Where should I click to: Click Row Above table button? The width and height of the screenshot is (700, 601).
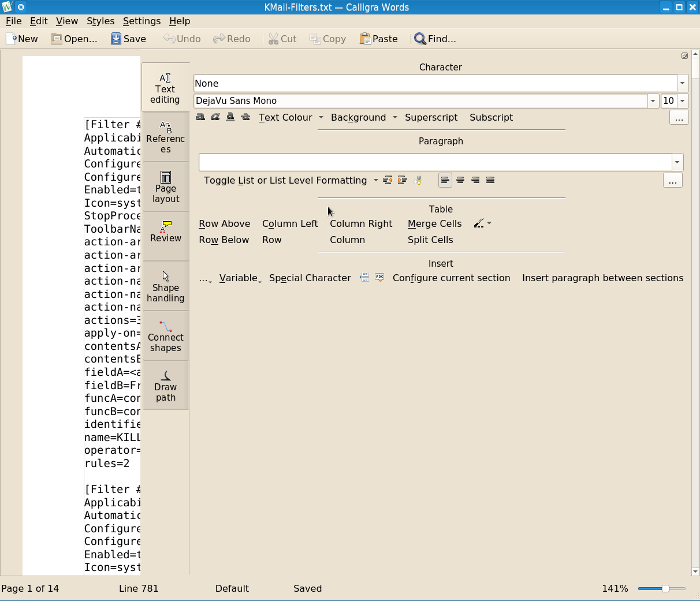(x=225, y=223)
